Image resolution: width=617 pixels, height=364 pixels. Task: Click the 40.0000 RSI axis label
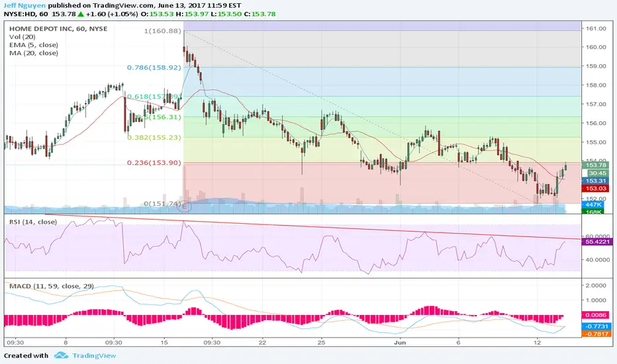[598, 259]
